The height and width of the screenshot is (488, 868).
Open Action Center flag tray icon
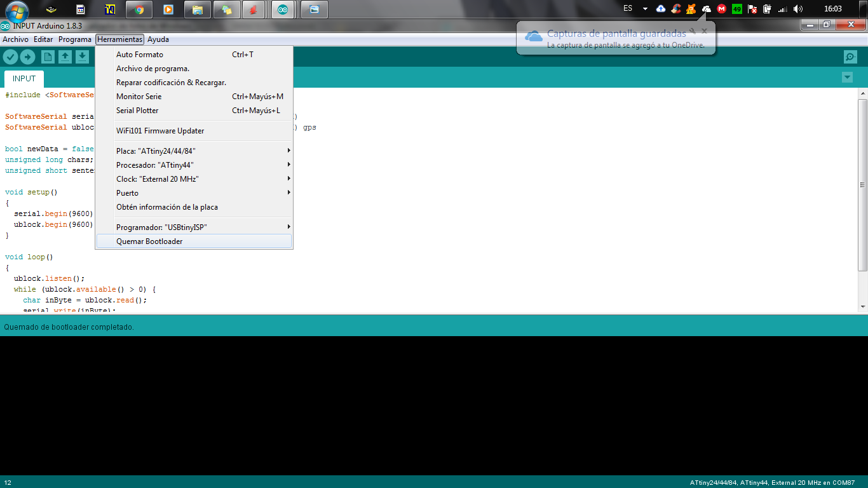tap(752, 9)
